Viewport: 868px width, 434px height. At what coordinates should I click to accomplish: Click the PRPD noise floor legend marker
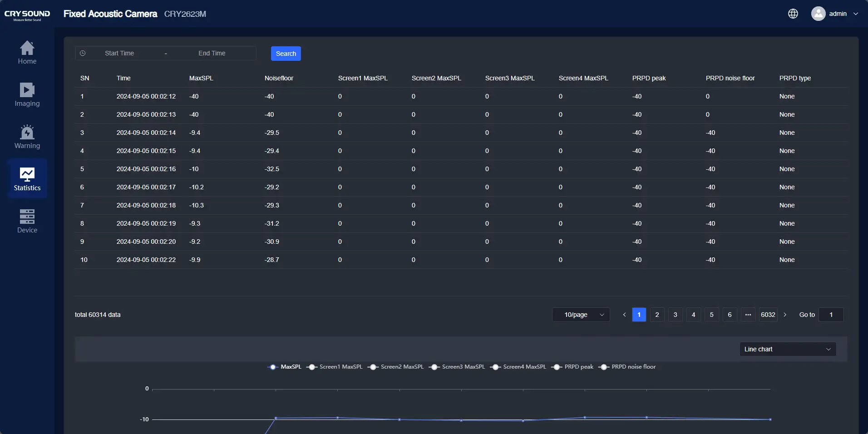[604, 367]
